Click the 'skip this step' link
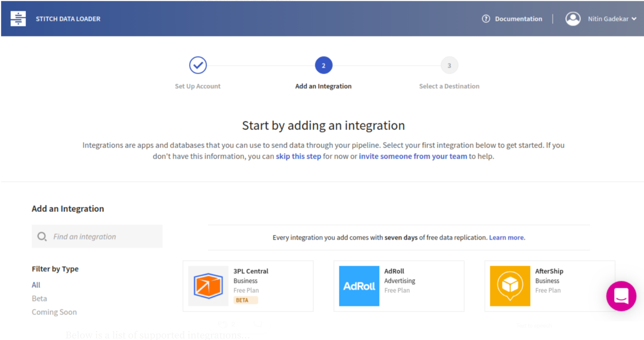Screen dimensions: 644x340 click(x=299, y=156)
